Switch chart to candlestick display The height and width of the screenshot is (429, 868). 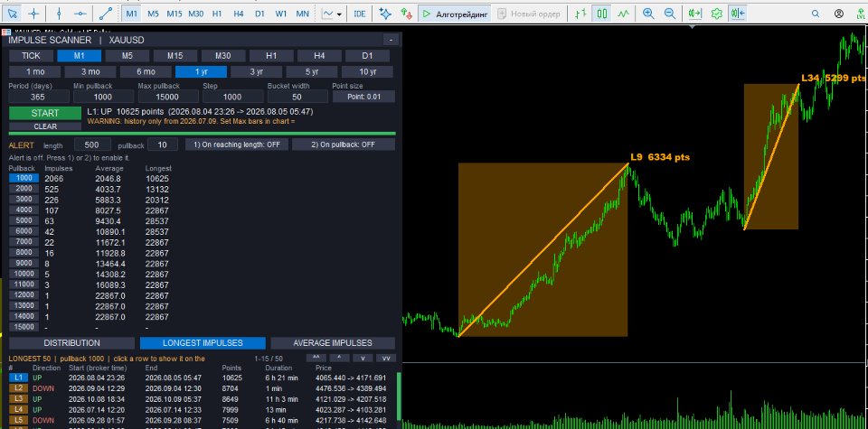click(x=602, y=14)
